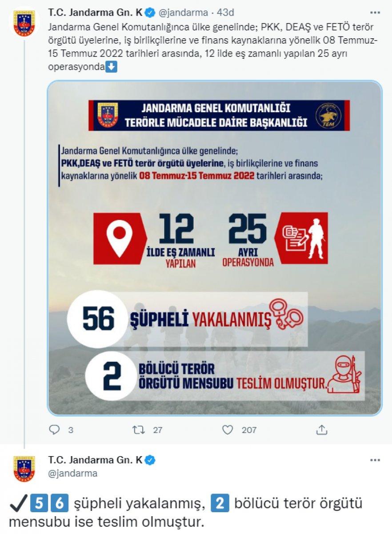Click the second tweet's profile avatar
The height and width of the screenshot is (534, 392).
click(24, 465)
